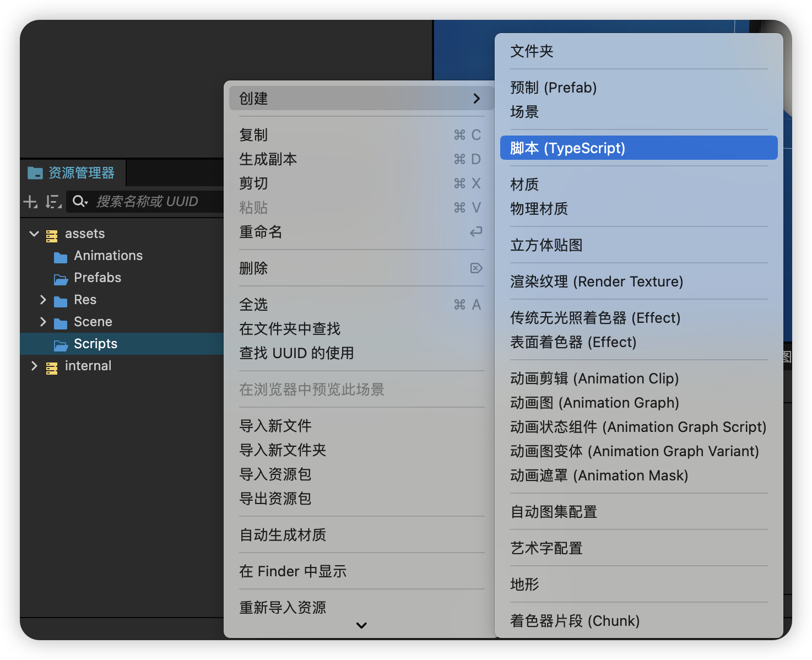Choose 预制 (Prefab) in the submenu

coord(554,88)
